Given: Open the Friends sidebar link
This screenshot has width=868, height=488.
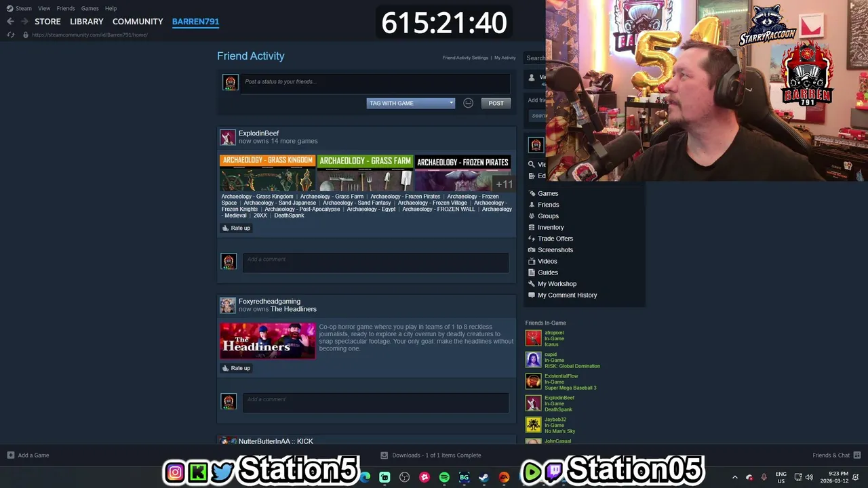Looking at the screenshot, I should click(x=549, y=205).
